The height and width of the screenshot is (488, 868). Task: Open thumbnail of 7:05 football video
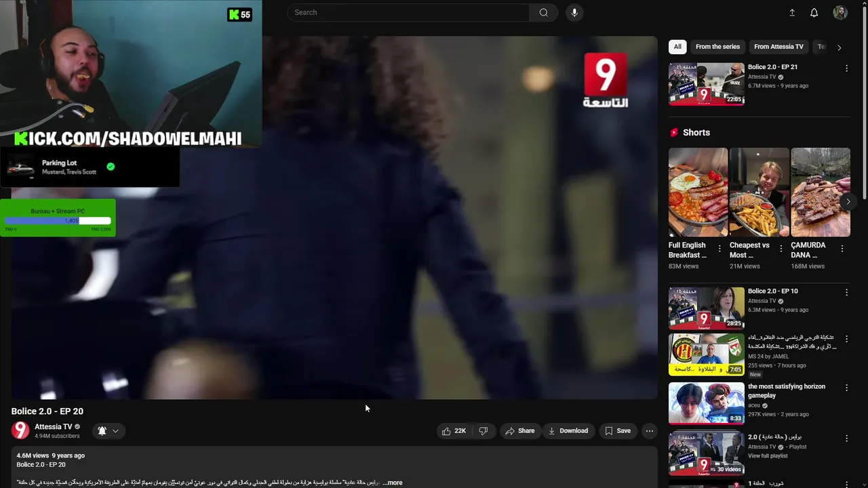click(x=707, y=354)
